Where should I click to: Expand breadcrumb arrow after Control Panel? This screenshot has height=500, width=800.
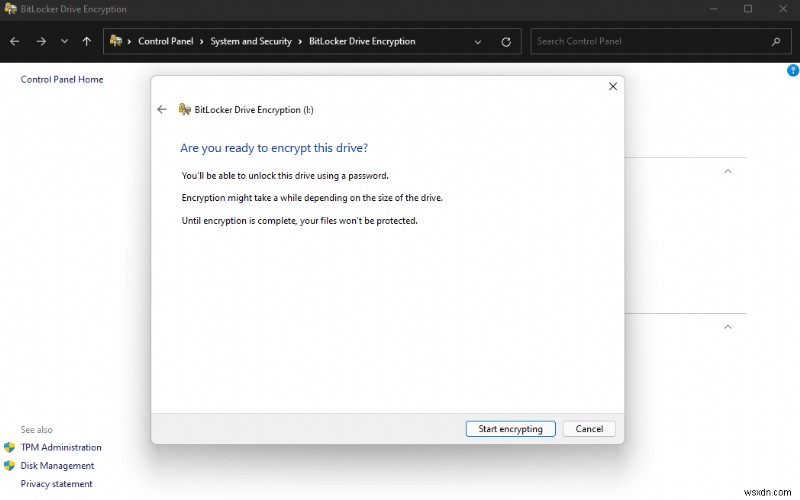click(202, 41)
